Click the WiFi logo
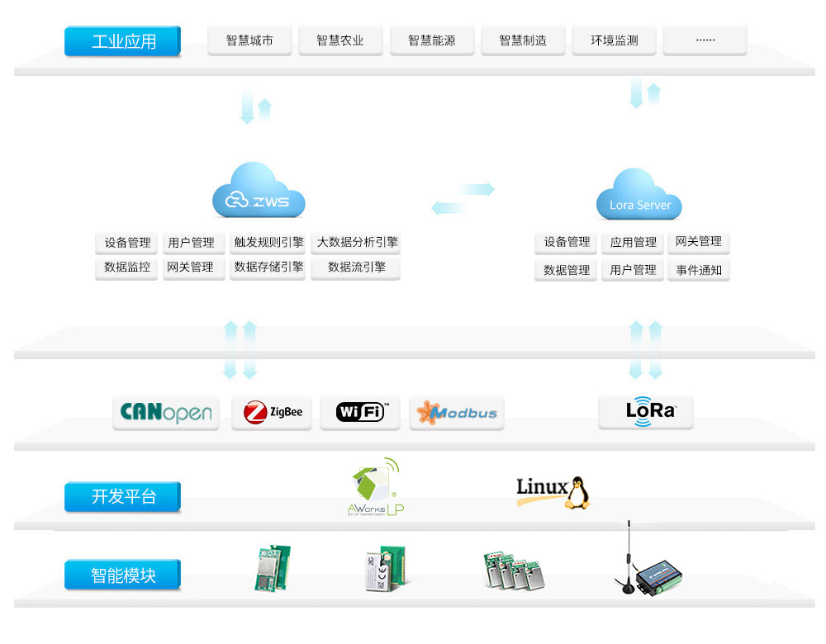Viewport: 826px width, 644px height. coord(362,412)
